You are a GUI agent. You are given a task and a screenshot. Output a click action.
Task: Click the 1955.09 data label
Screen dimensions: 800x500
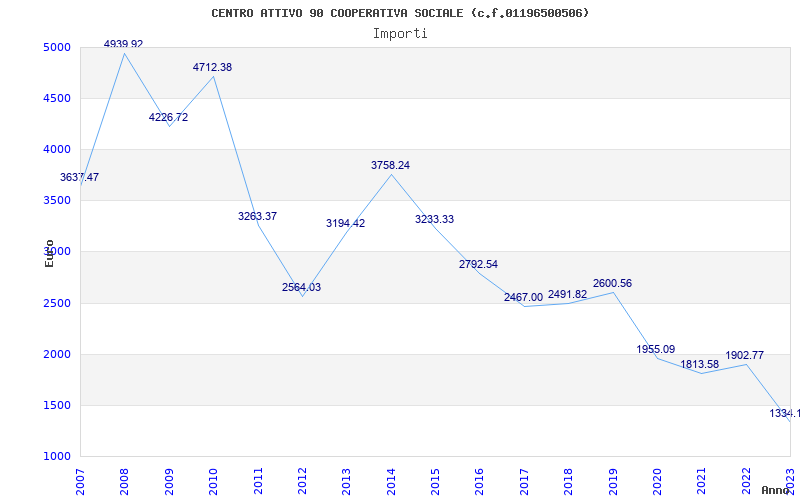655,349
